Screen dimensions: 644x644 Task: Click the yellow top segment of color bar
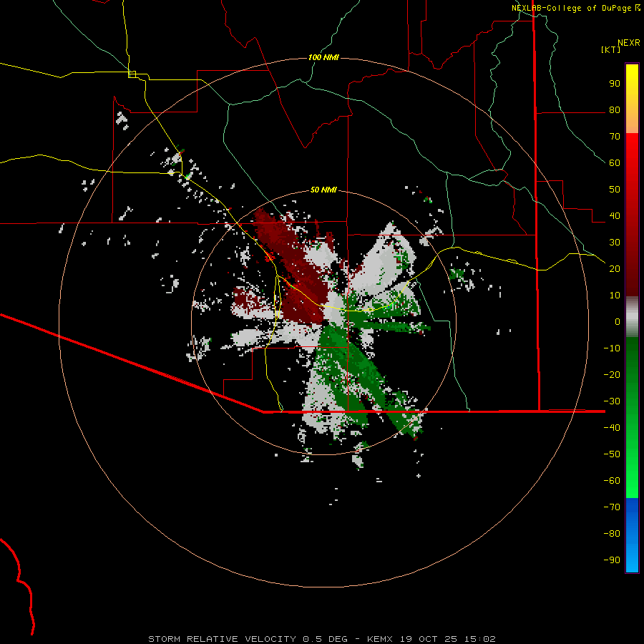[632, 99]
